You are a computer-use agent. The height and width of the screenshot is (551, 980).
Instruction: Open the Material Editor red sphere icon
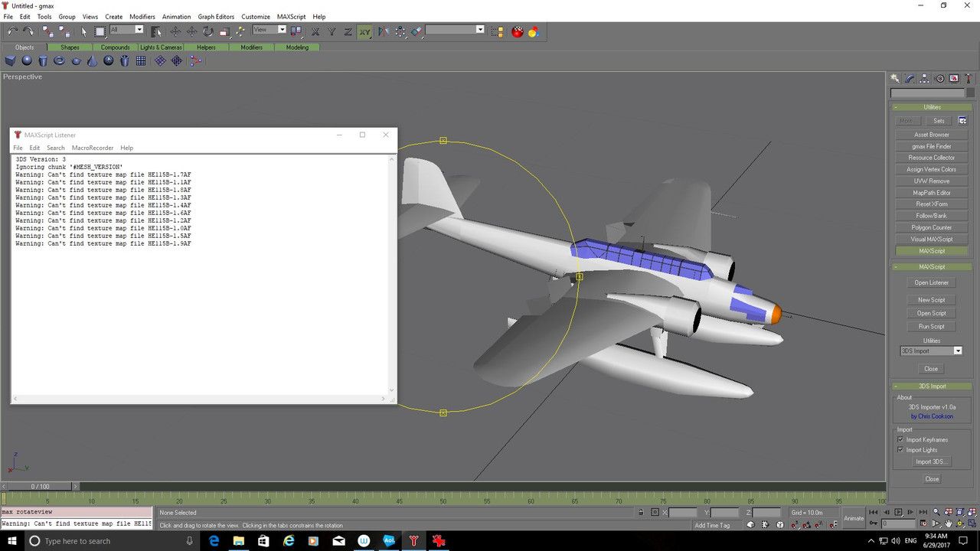pos(518,31)
